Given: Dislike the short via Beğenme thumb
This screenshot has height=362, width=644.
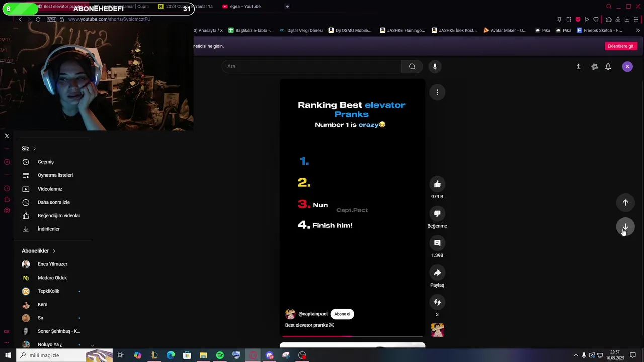Looking at the screenshot, I should click(437, 214).
